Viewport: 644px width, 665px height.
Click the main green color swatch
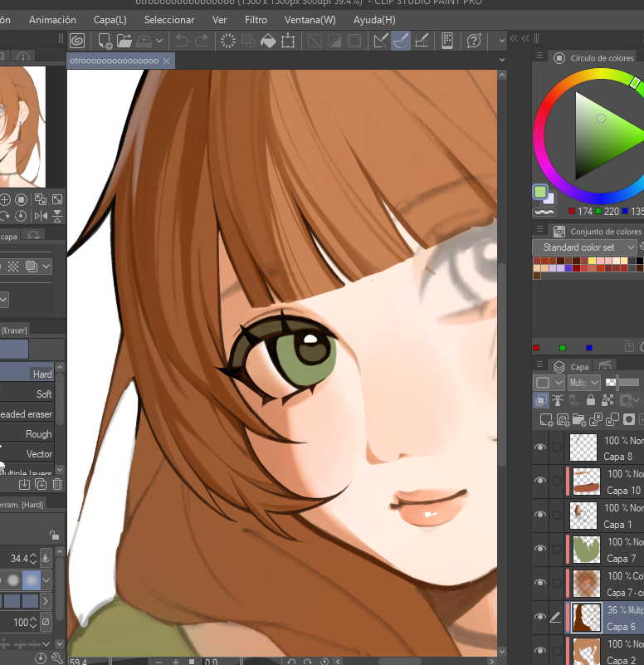click(x=540, y=192)
